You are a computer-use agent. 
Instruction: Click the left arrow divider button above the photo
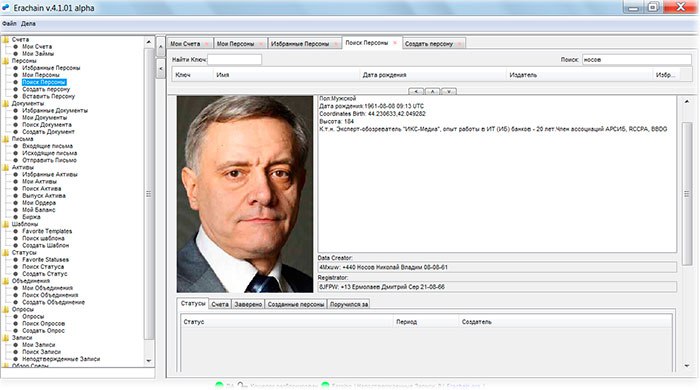[x=416, y=91]
